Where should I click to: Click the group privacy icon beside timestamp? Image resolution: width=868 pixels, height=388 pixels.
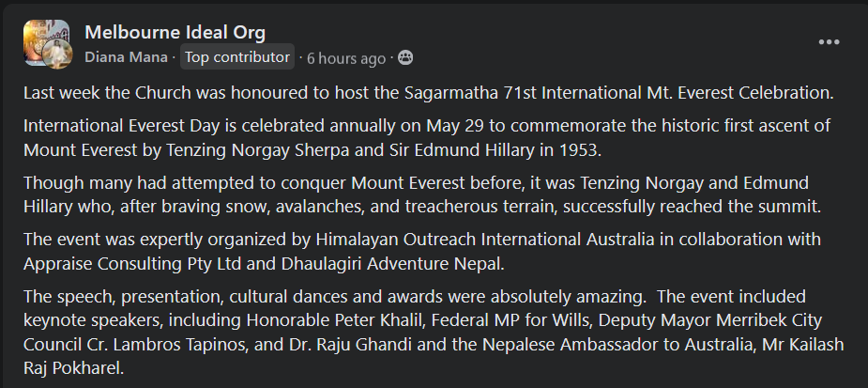[404, 57]
